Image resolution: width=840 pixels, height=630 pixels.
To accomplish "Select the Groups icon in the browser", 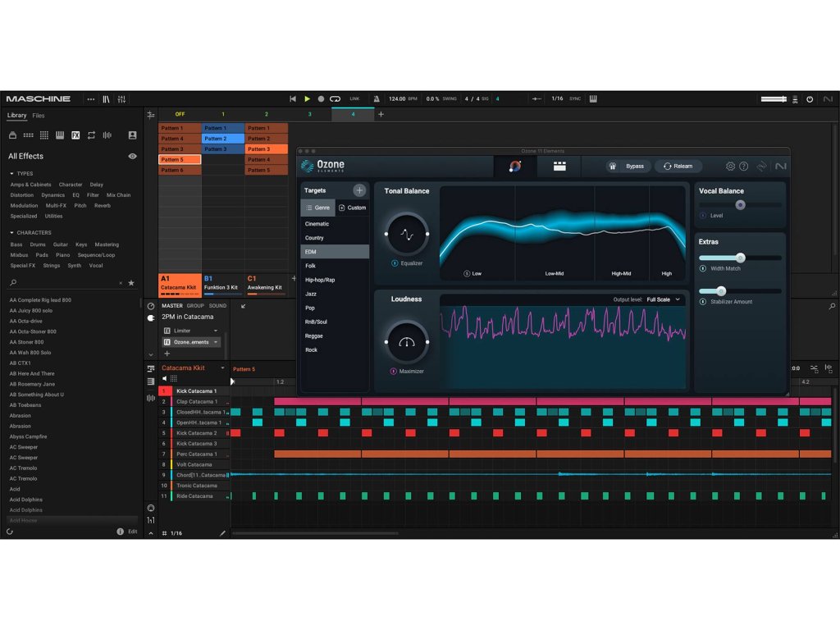I will (x=29, y=135).
